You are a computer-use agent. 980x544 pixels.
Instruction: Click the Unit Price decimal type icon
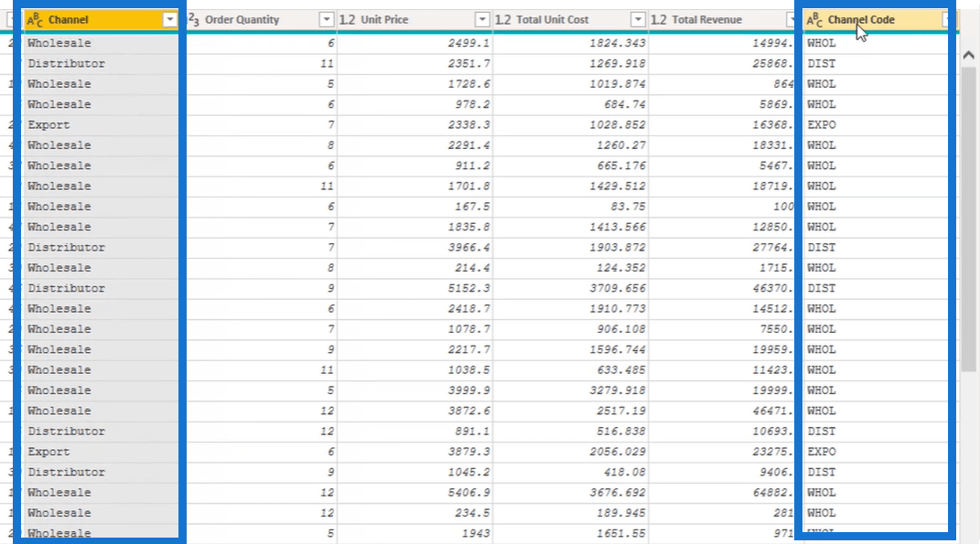[x=348, y=20]
